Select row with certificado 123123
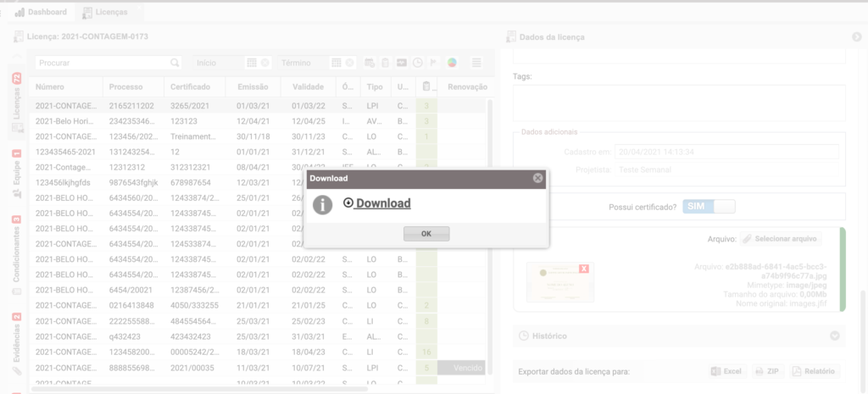This screenshot has height=394, width=868. [x=258, y=120]
